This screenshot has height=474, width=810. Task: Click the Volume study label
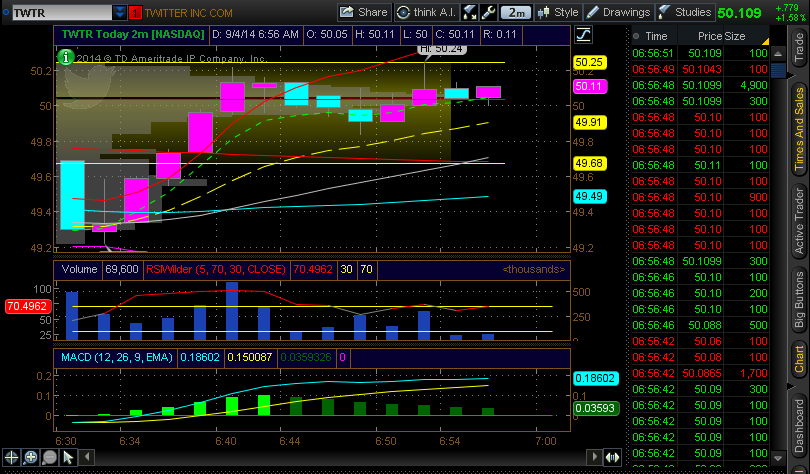point(79,270)
